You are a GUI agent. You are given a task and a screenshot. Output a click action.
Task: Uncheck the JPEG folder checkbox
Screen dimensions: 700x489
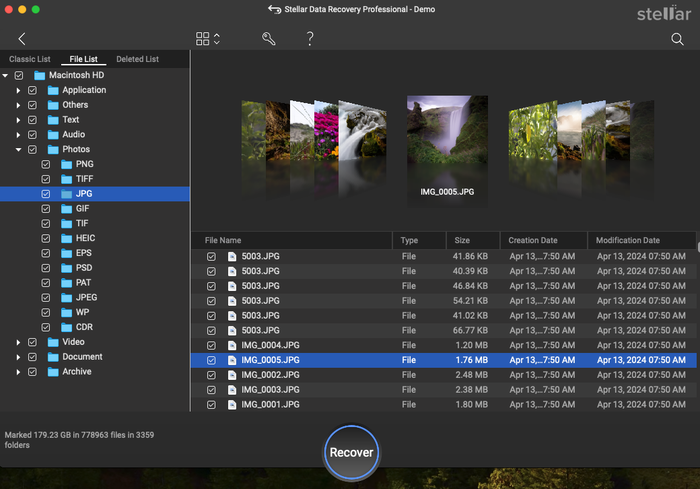(x=46, y=297)
